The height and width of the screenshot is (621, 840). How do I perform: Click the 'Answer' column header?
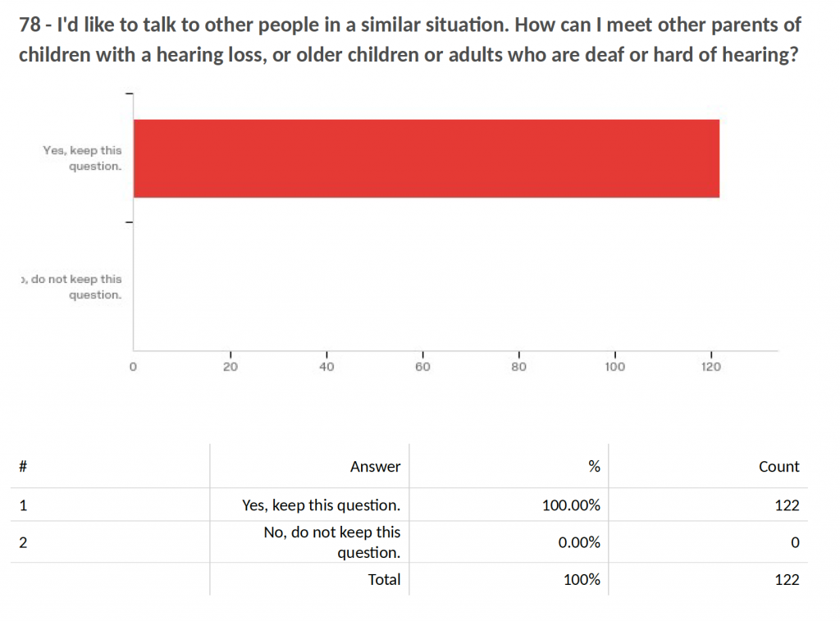tap(375, 467)
